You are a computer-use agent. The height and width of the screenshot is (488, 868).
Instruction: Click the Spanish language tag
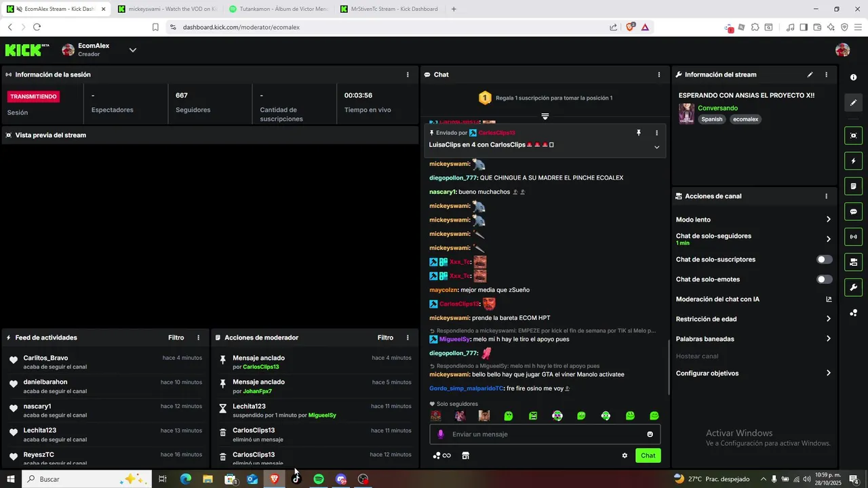click(x=712, y=119)
